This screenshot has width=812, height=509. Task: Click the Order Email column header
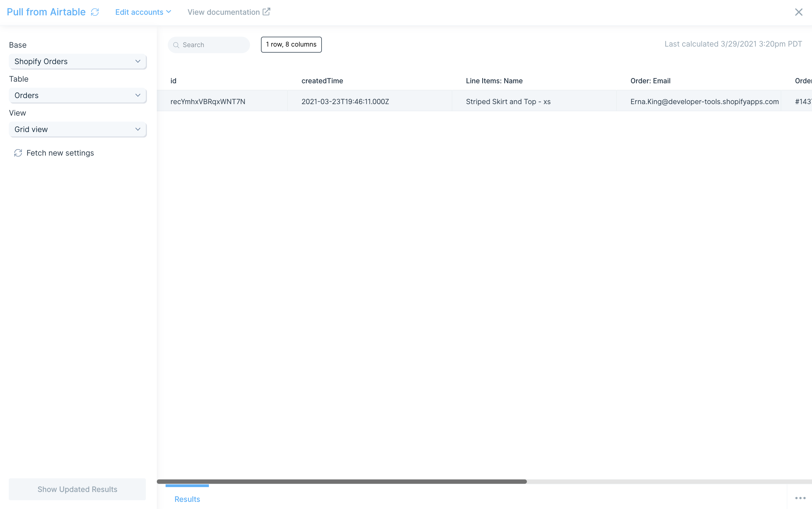[650, 80]
